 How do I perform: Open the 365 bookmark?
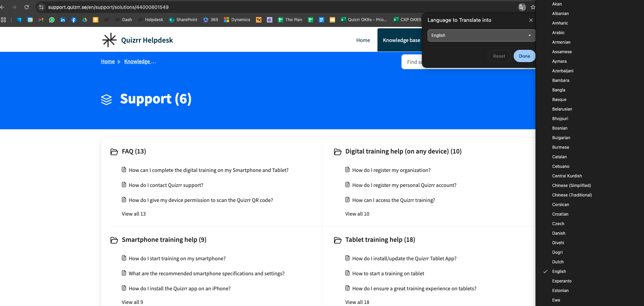[x=211, y=20]
